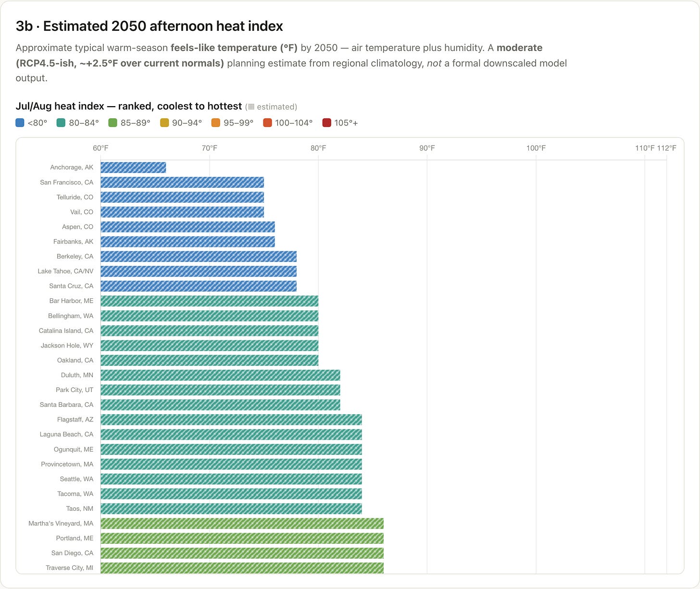This screenshot has height=589, width=700.
Task: Select the 'Berkeley, CA' row label
Action: click(75, 257)
